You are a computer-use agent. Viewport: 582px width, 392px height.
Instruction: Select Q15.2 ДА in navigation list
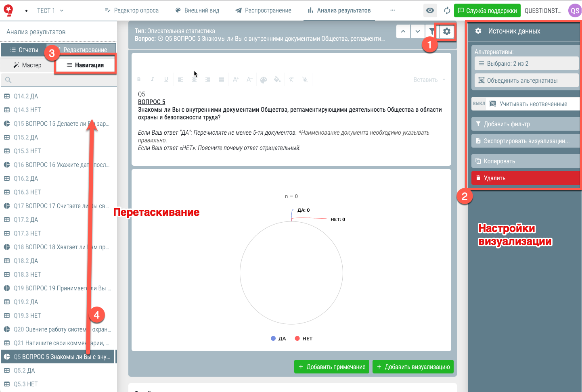point(58,137)
